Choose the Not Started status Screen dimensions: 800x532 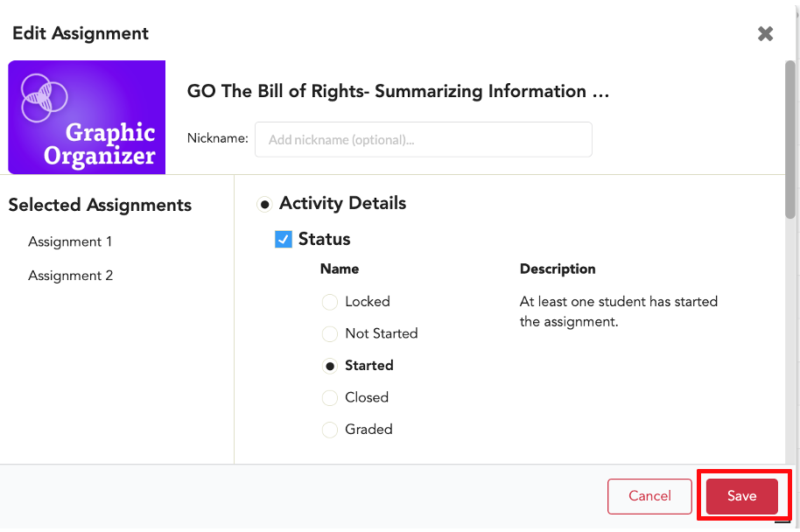tap(330, 334)
